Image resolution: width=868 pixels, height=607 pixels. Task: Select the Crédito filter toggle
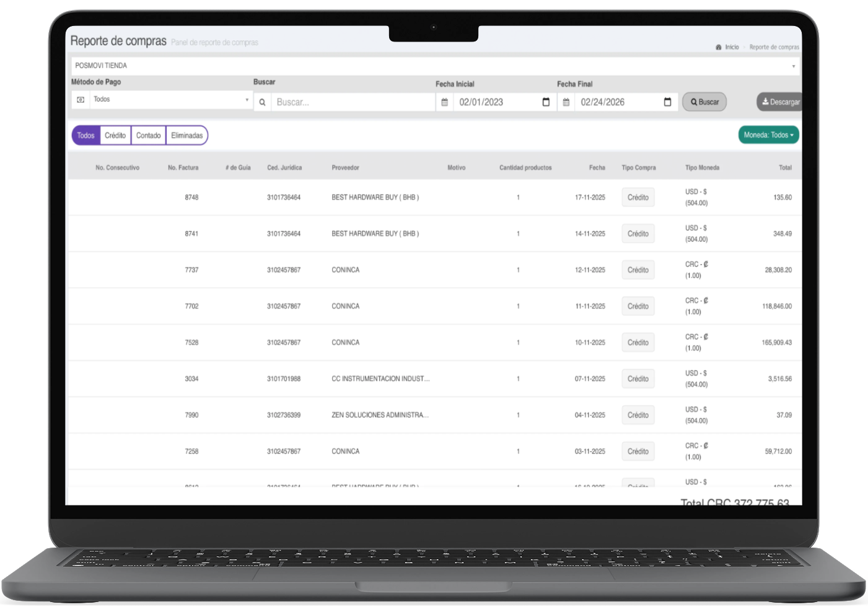115,135
